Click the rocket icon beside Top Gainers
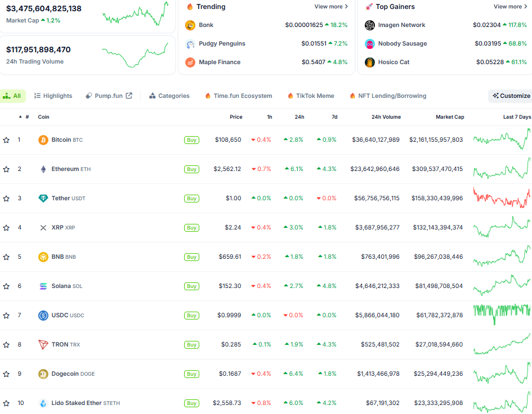The image size is (532, 414). click(x=369, y=7)
